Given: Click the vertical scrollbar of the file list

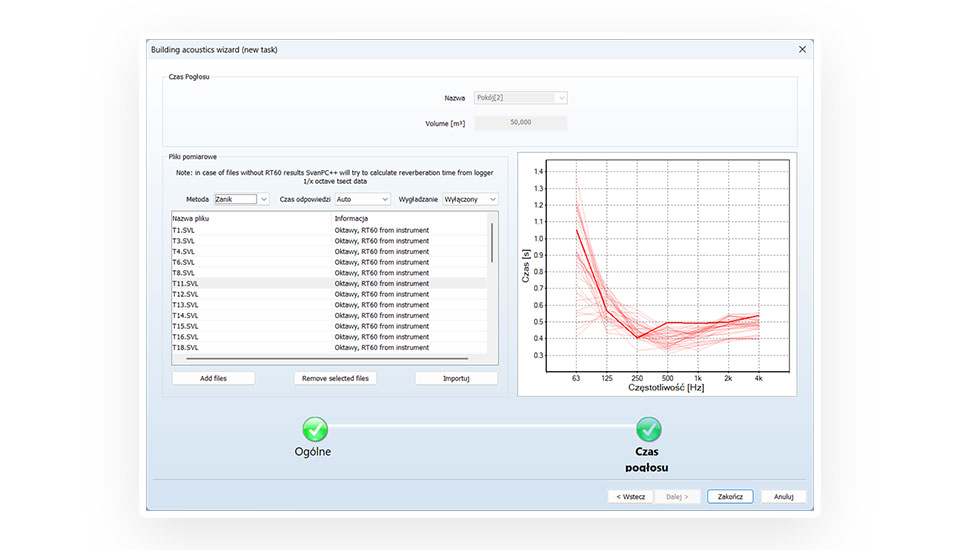Looking at the screenshot, I should 492,243.
